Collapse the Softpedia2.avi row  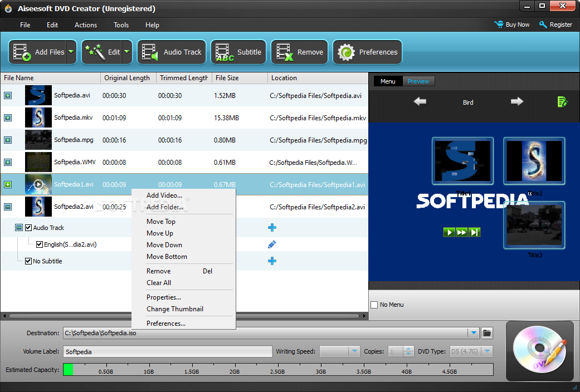coord(8,207)
